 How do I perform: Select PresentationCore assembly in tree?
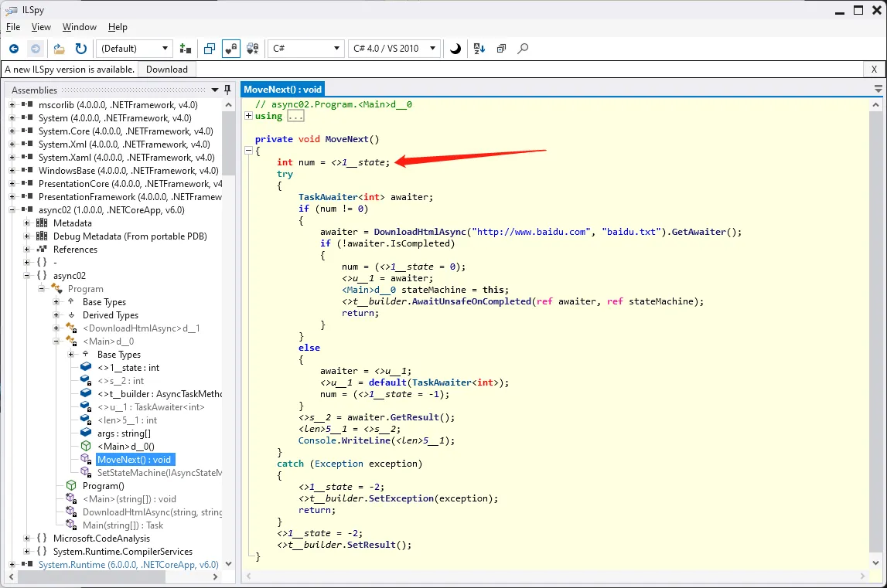130,184
